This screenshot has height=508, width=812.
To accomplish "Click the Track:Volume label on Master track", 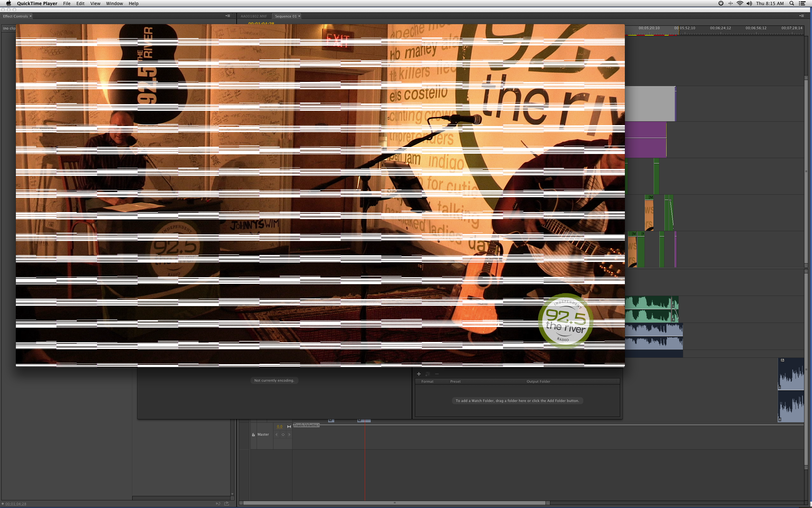I will pos(306,425).
